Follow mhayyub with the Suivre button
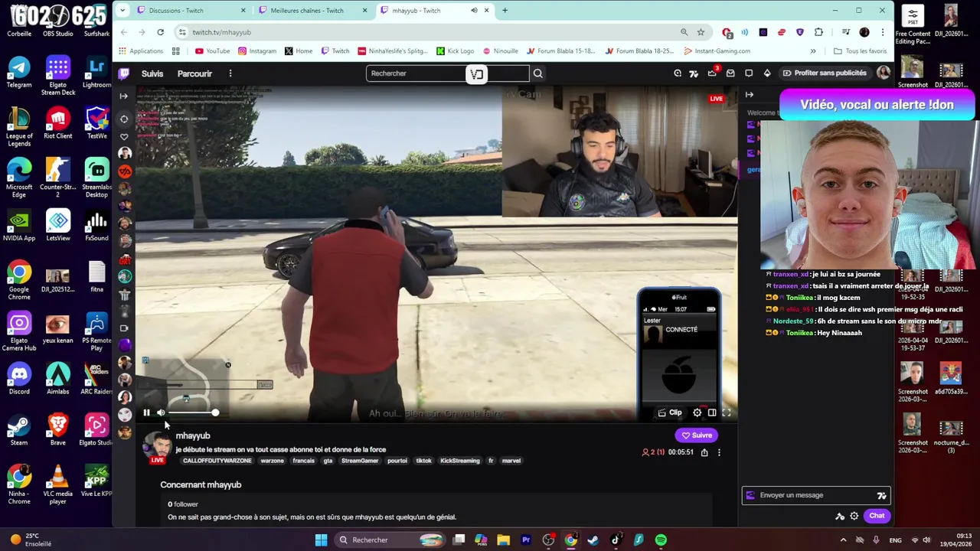Screen dimensions: 980x551 (697, 435)
